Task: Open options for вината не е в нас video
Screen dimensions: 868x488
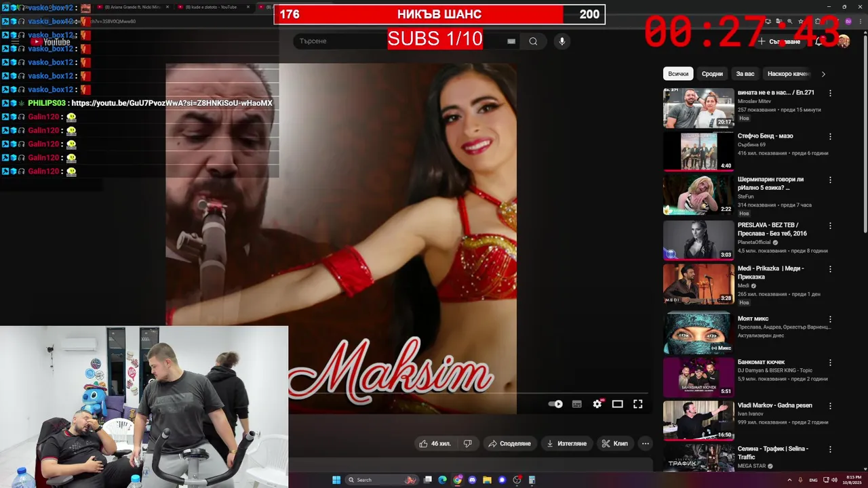Action: pyautogui.click(x=830, y=93)
